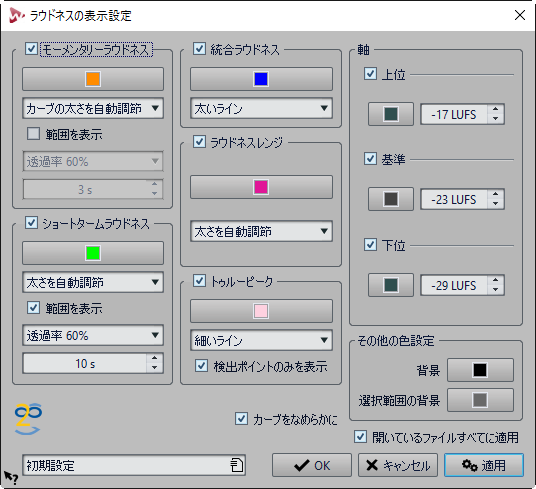Open the カーブの太さを自動調節 dropdown
The height and width of the screenshot is (489, 536).
tap(93, 108)
